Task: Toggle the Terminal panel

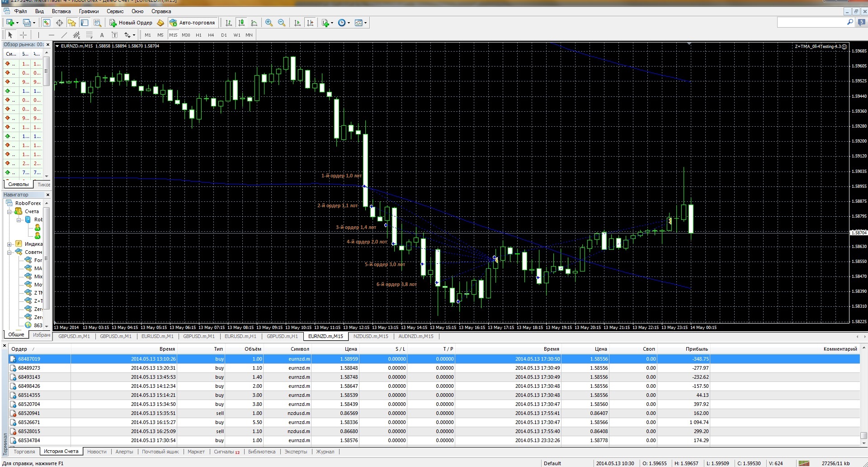Action: (x=85, y=23)
